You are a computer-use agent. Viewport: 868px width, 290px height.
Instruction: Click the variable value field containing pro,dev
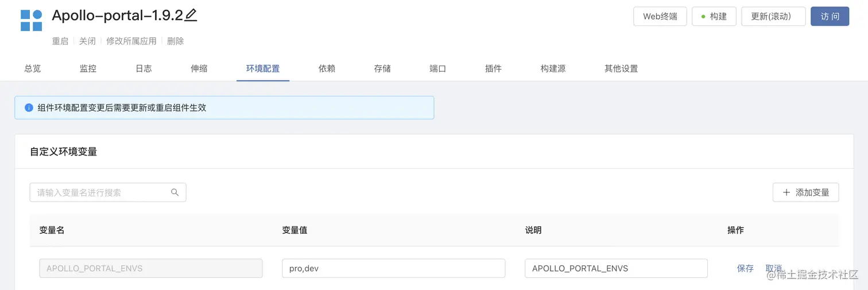pos(393,268)
